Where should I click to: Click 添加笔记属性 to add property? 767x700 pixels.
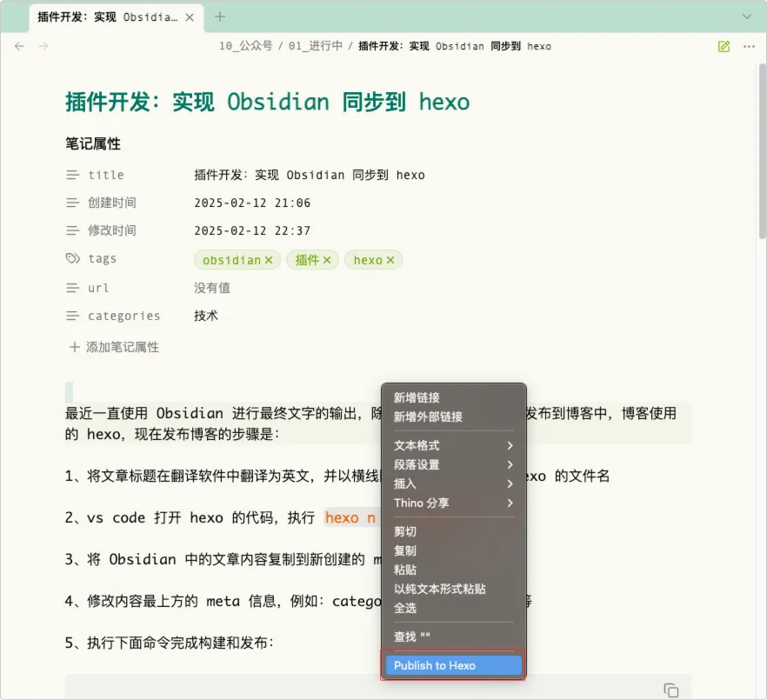pyautogui.click(x=115, y=347)
